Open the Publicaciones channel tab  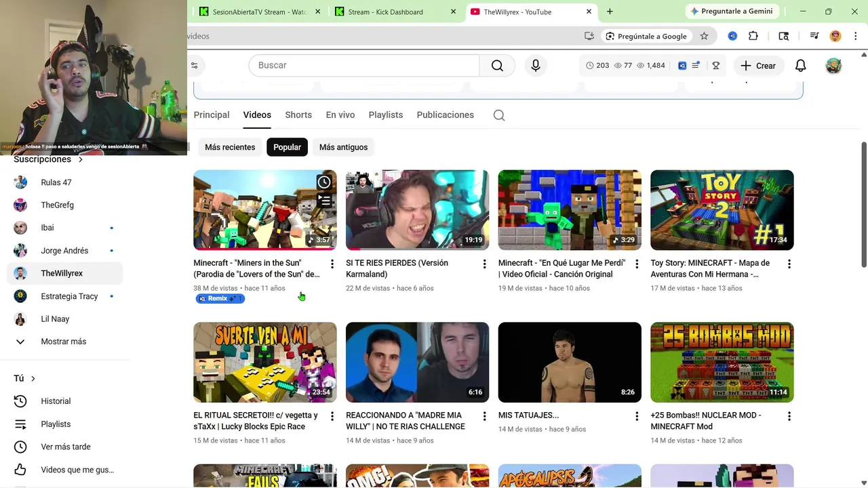446,115
